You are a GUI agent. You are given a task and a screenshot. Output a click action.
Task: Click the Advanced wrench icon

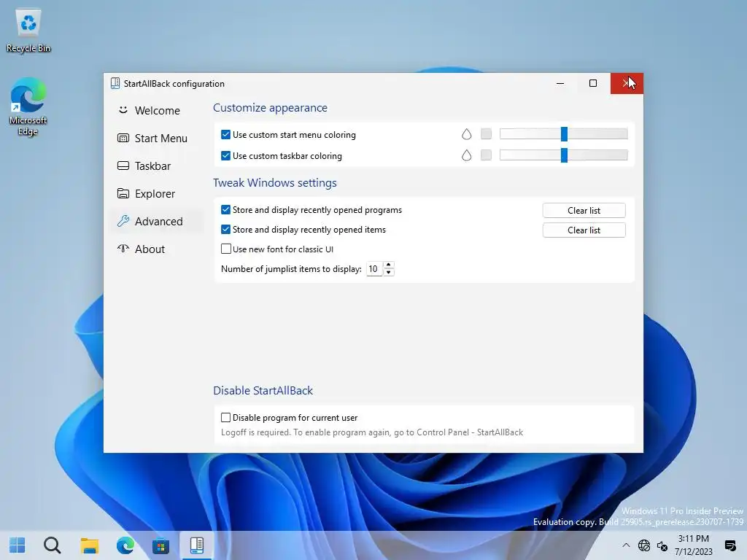[x=123, y=221]
